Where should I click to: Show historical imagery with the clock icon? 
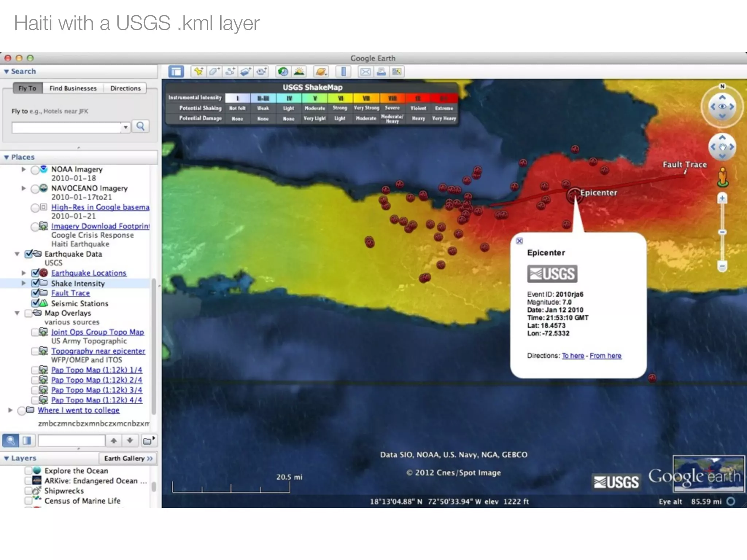coord(283,71)
